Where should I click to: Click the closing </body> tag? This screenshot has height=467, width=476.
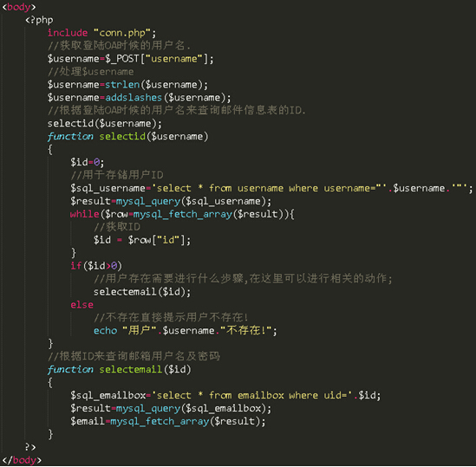[22, 460]
